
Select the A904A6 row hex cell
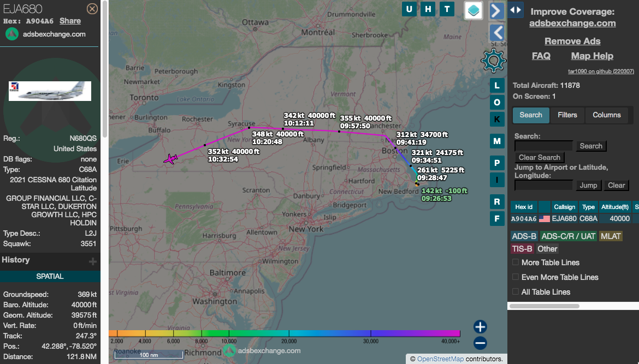click(x=524, y=219)
